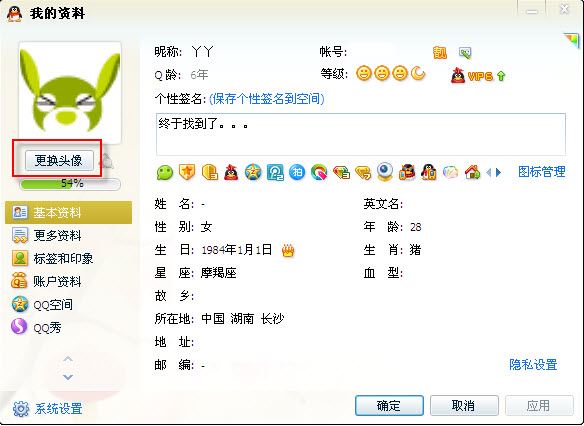Click the 更换头像 button
584x426 pixels.
59,160
